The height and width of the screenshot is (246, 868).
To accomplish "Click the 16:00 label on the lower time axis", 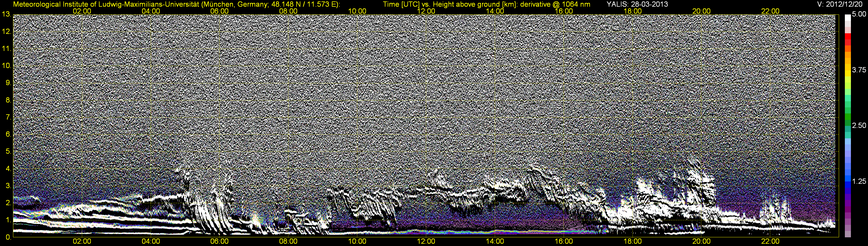I will pyautogui.click(x=564, y=241).
